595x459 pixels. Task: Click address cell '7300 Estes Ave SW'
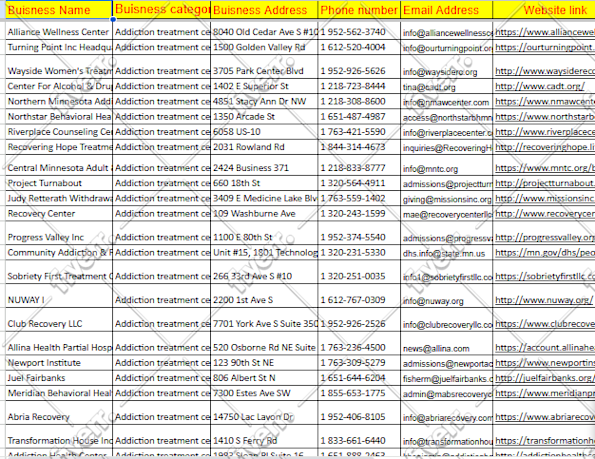coord(264,393)
